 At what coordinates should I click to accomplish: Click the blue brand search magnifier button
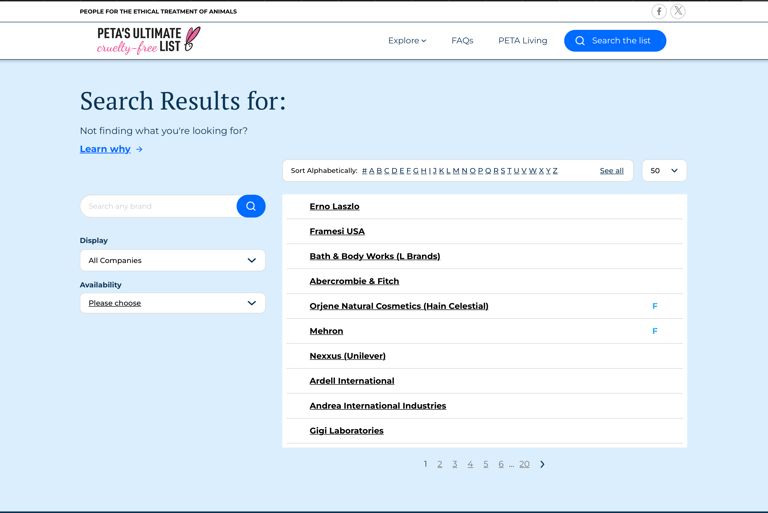pyautogui.click(x=251, y=206)
